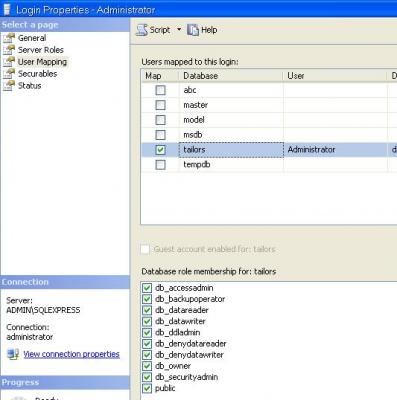Click the User Mapping page icon
This screenshot has width=397, height=400.
pos(9,62)
